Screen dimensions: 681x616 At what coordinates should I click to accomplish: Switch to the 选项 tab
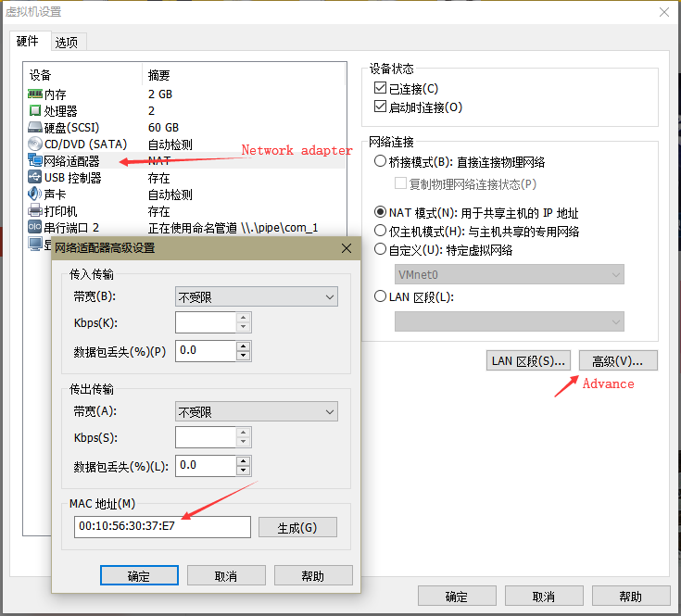point(67,42)
